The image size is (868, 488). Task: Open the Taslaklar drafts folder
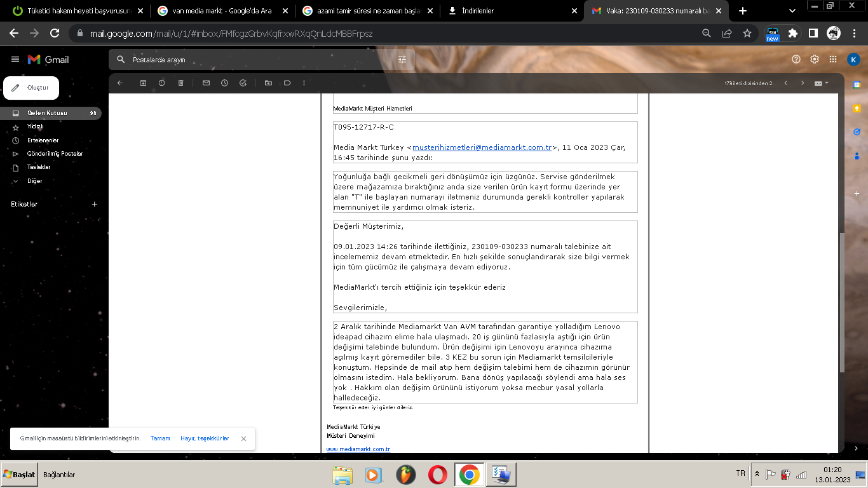click(51, 167)
